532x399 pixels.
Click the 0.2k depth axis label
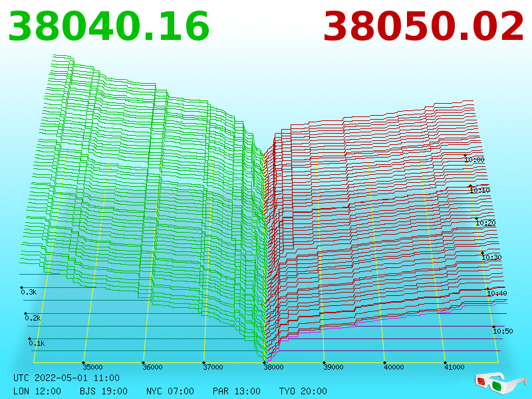click(x=33, y=318)
